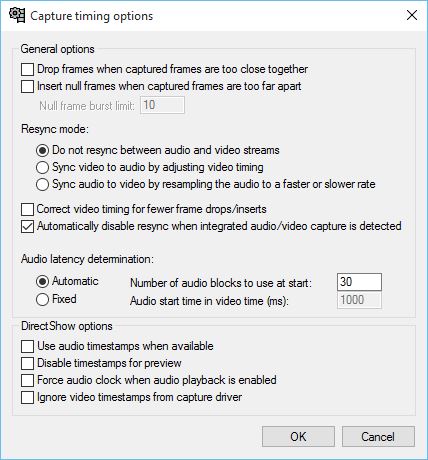
Task: Click the Null frame burst limit field
Action: click(x=162, y=105)
